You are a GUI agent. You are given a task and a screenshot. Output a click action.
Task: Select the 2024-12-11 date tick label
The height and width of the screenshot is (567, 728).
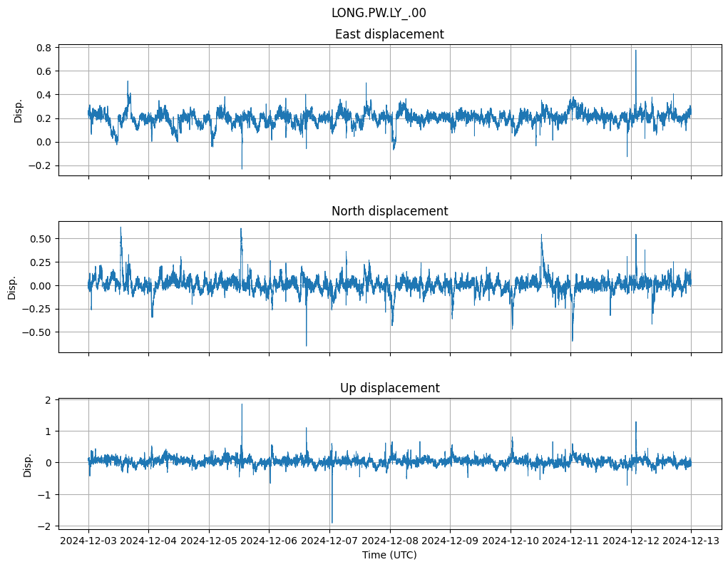(570, 541)
